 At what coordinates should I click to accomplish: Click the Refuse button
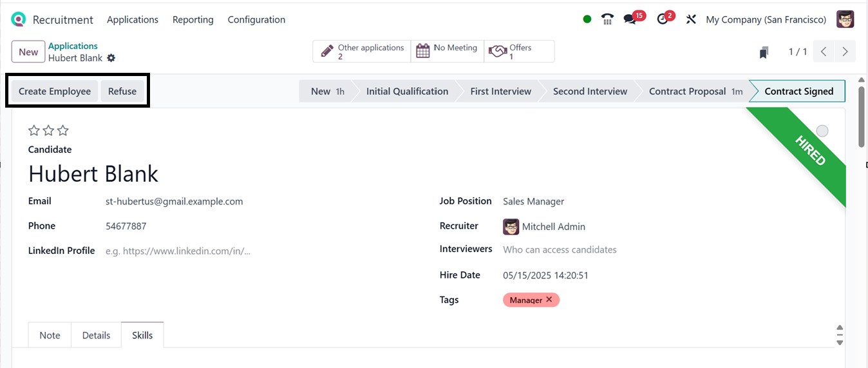pyautogui.click(x=122, y=91)
